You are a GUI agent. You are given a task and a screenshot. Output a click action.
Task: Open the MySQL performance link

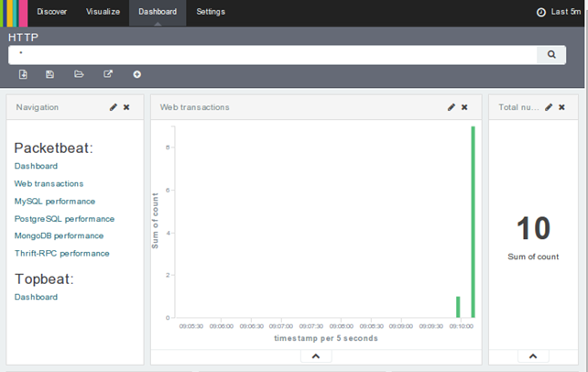click(55, 202)
